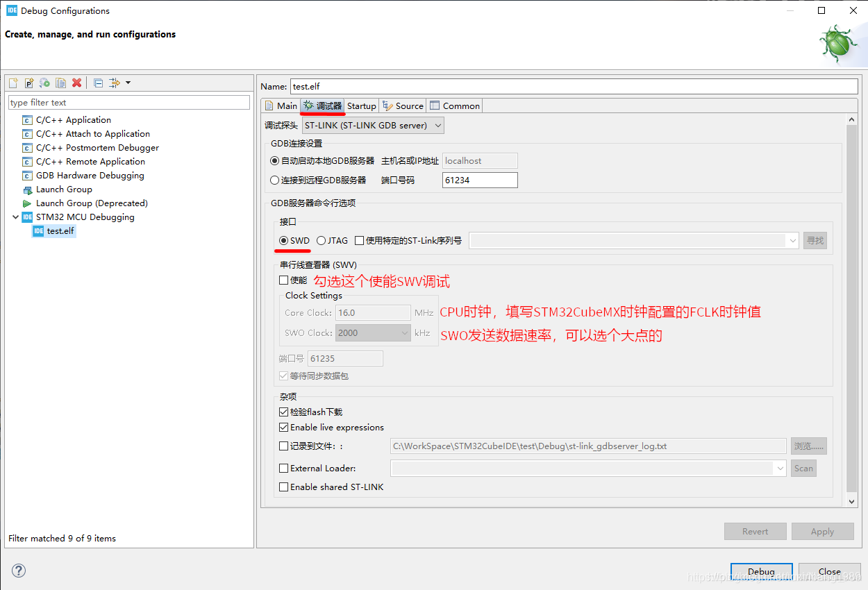This screenshot has width=868, height=590.
Task: Click the filter launch configurations icon
Action: 115,83
